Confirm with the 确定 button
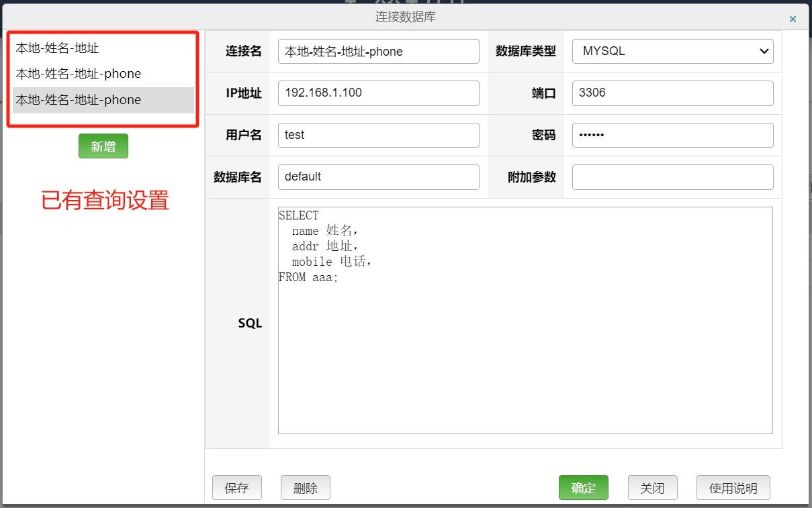Screen dimensions: 812x508 coord(583,487)
